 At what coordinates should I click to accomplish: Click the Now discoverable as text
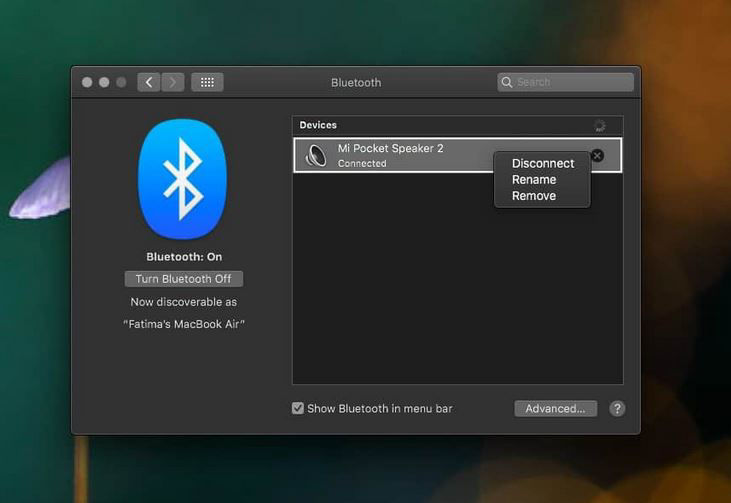click(184, 302)
